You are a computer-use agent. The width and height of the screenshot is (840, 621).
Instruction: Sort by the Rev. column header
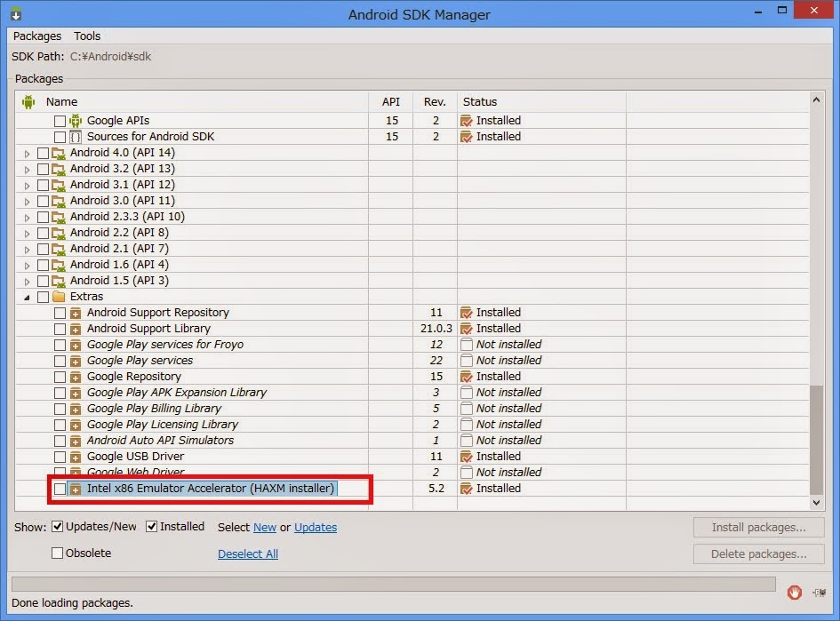[435, 101]
